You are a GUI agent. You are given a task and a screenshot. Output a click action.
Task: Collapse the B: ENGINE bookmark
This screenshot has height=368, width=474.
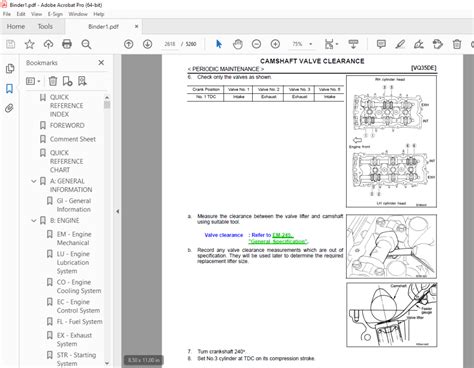pyautogui.click(x=34, y=221)
